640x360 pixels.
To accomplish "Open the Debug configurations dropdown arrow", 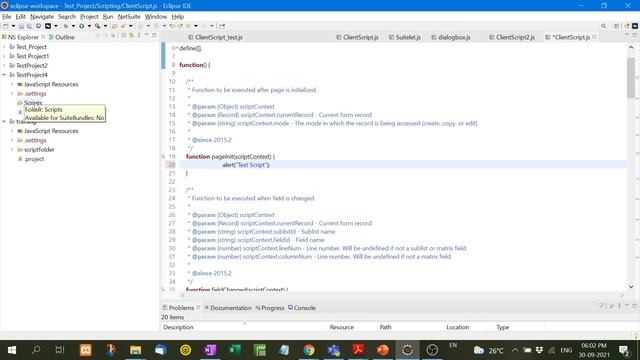I will 73,26.
